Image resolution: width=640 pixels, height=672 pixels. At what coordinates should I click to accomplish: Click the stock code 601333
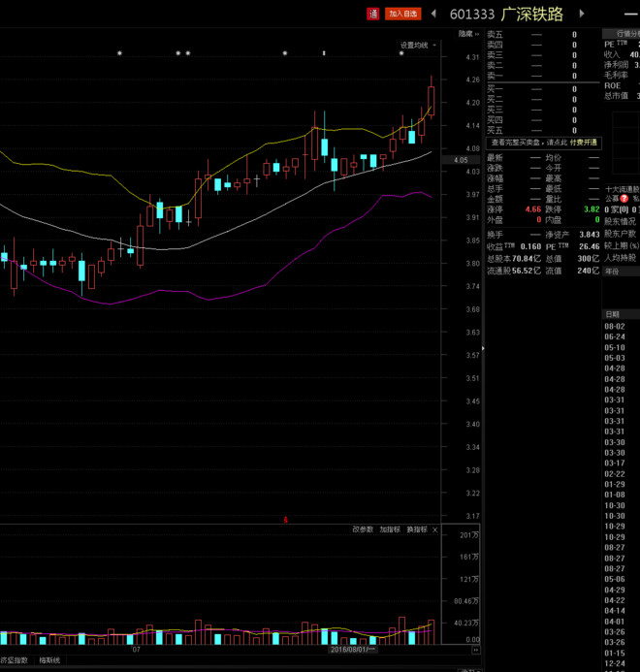pyautogui.click(x=472, y=15)
